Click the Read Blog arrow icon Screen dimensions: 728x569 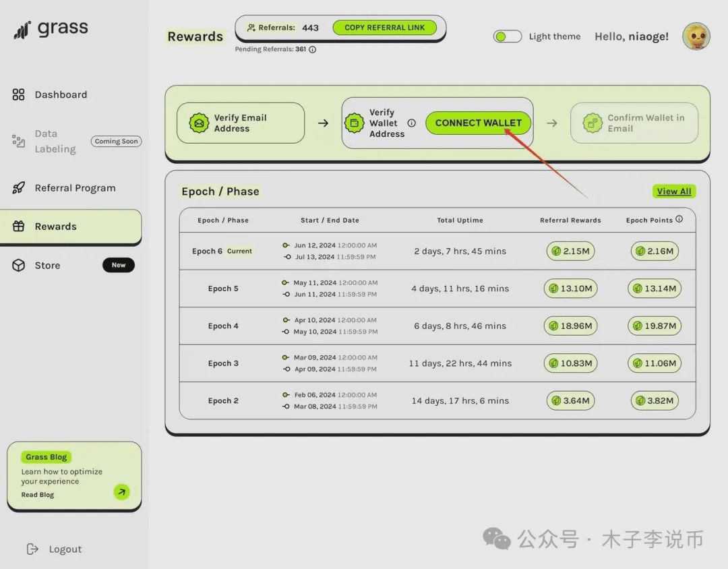pyautogui.click(x=121, y=492)
